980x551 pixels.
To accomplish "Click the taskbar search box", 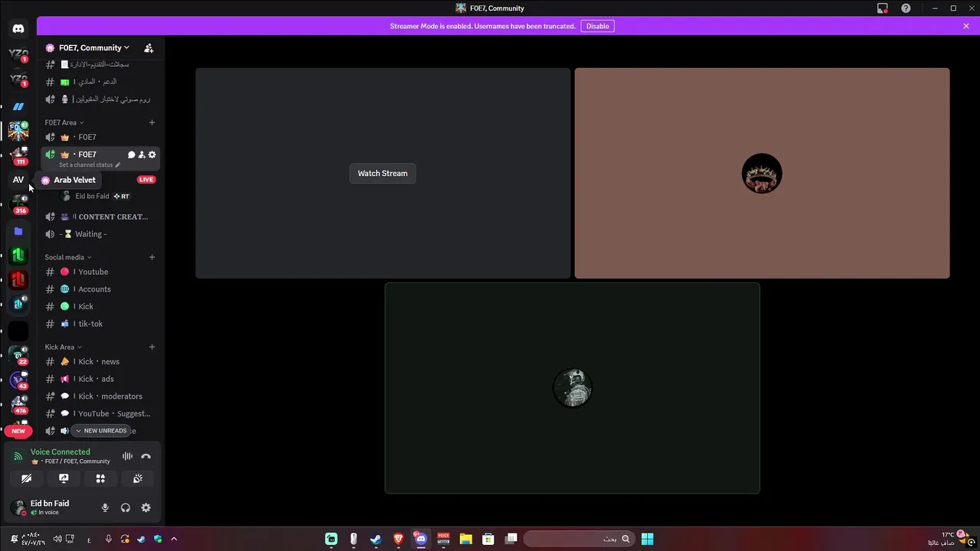I will 580,539.
